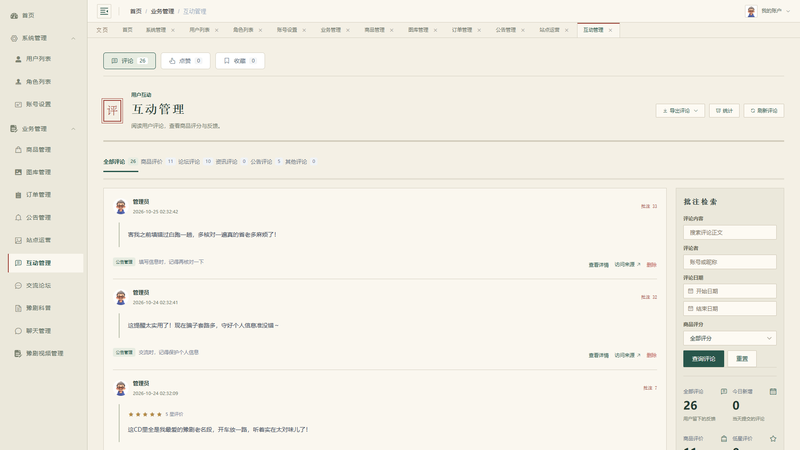Close the 业务管理 page tab
Image resolution: width=800 pixels, height=450 pixels.
(348, 30)
